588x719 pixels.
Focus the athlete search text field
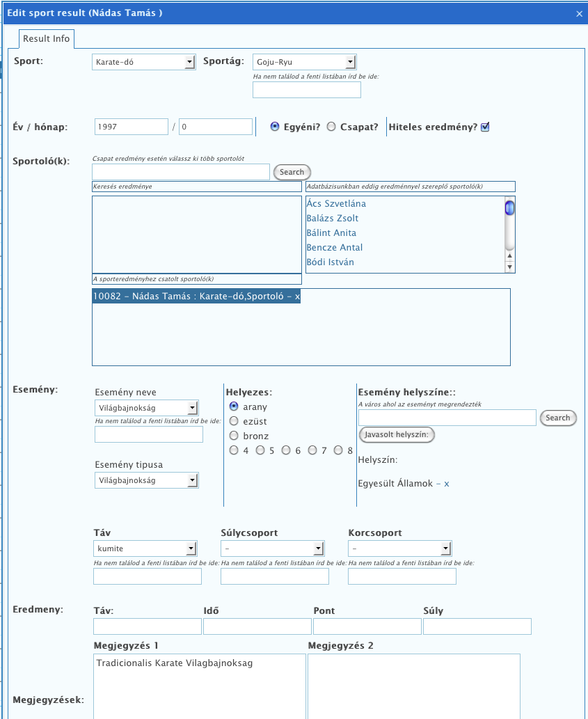(x=181, y=172)
